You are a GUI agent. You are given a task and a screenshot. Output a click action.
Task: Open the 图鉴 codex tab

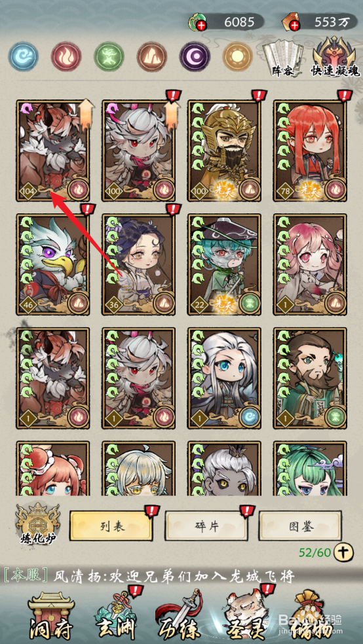[x=300, y=527]
